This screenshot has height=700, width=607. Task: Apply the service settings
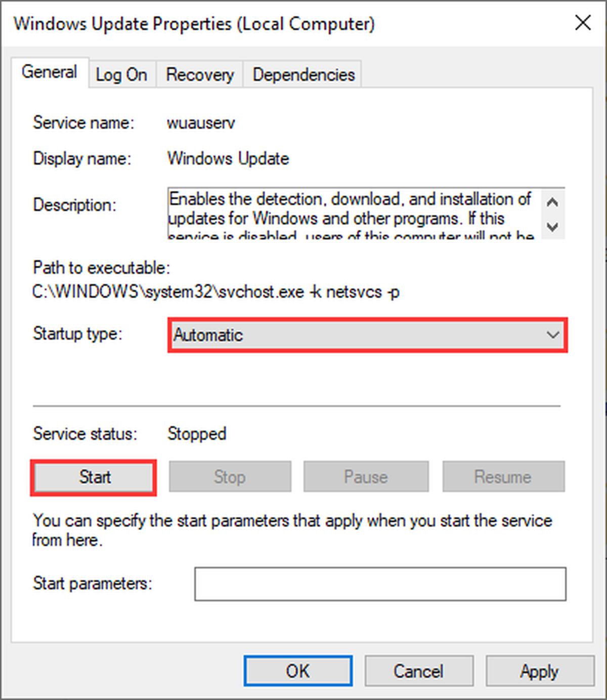540,671
